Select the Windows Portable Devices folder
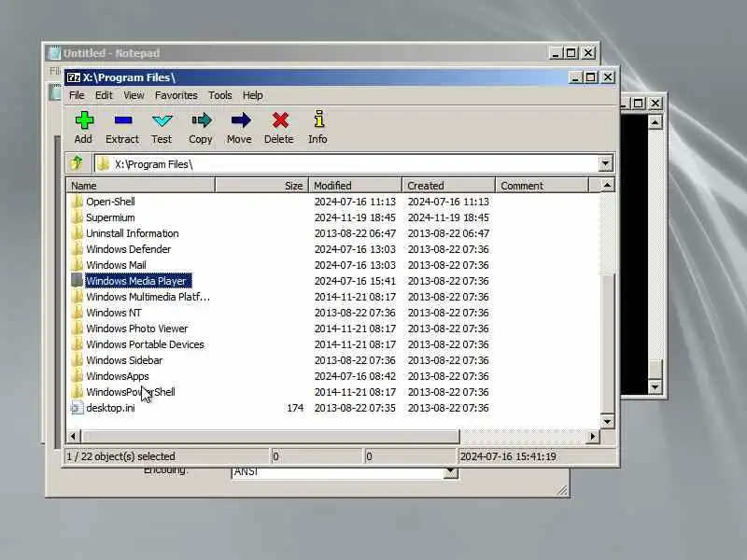747x560 pixels. (x=145, y=344)
